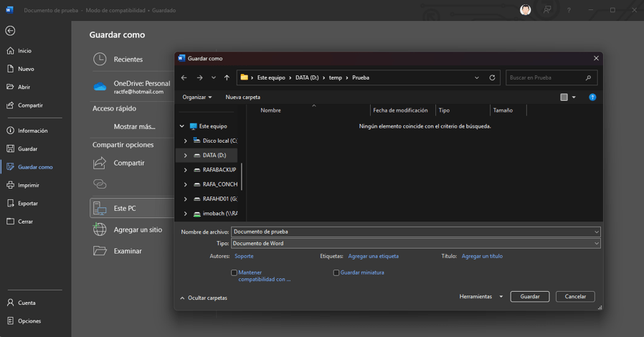Screen dimensions: 644x337
Task: Choose Agregar un sitio location
Action: (137, 229)
